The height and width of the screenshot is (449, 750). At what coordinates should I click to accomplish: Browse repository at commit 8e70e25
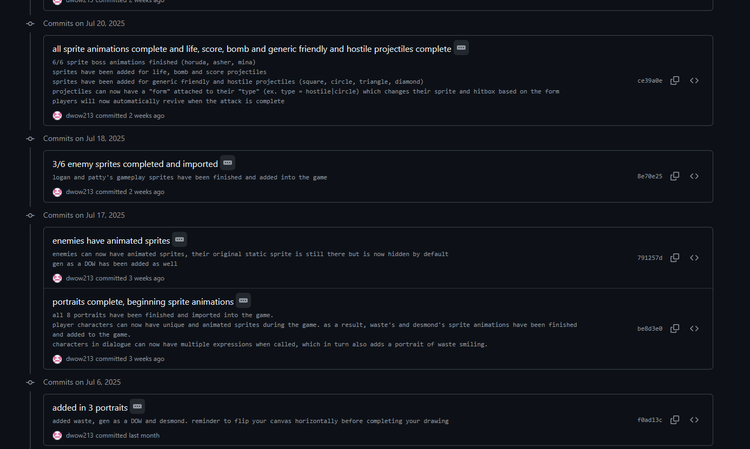pos(694,176)
